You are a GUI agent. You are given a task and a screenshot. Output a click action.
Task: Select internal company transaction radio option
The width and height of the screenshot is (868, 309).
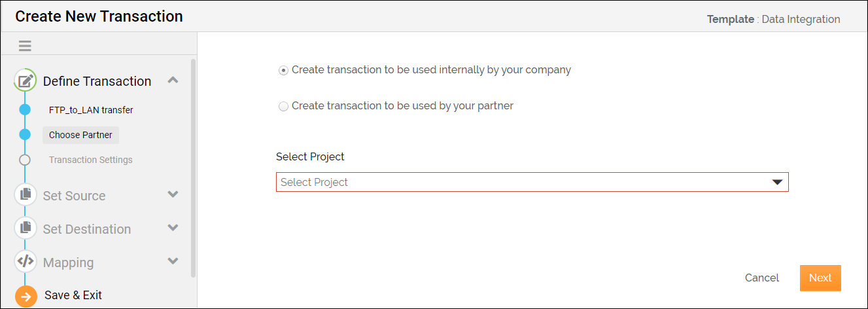[x=283, y=70]
